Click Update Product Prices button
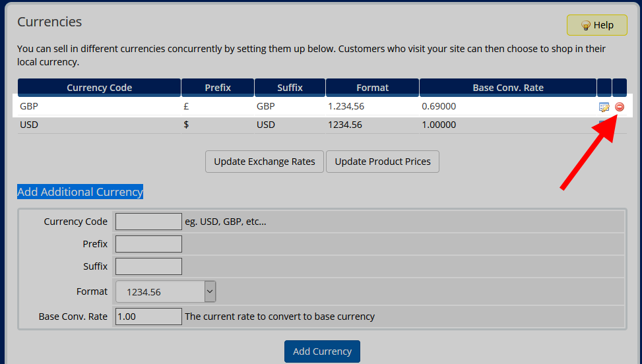Screen dimensions: 642x364 click(x=383, y=162)
